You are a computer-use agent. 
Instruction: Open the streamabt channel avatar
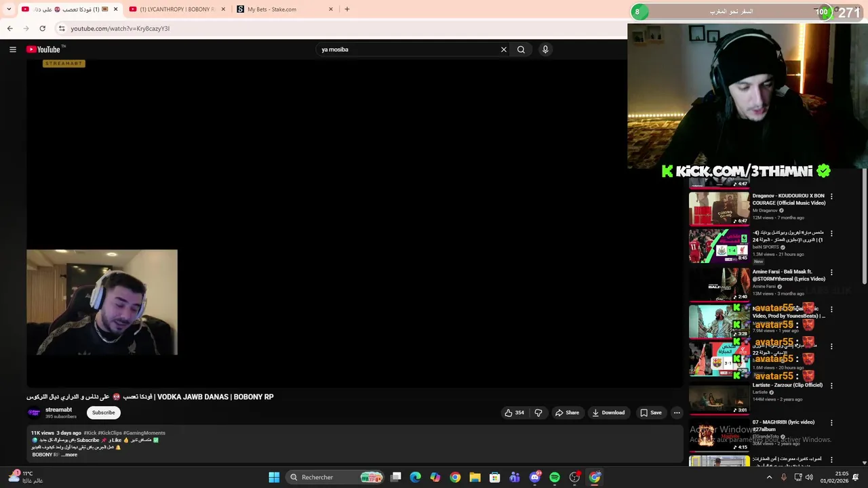pos(34,413)
